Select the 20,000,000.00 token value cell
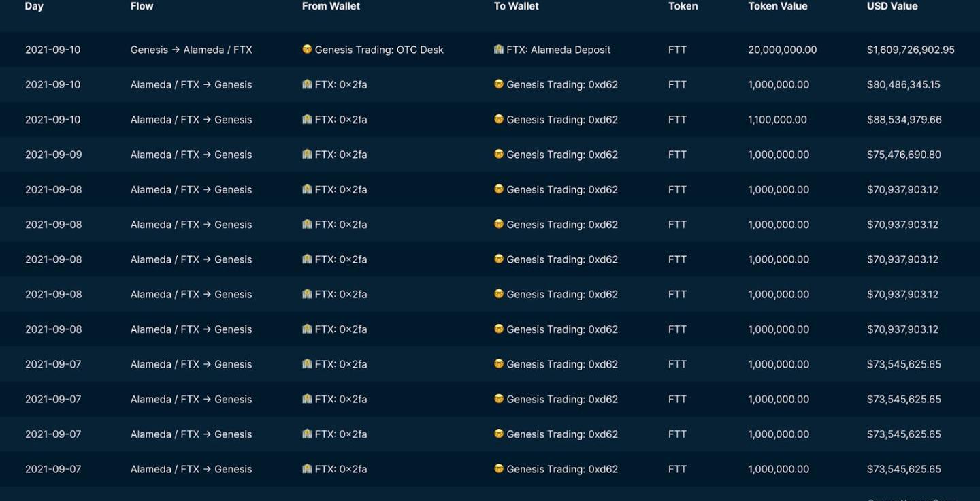Screen dimensions: 980x501 [782, 50]
